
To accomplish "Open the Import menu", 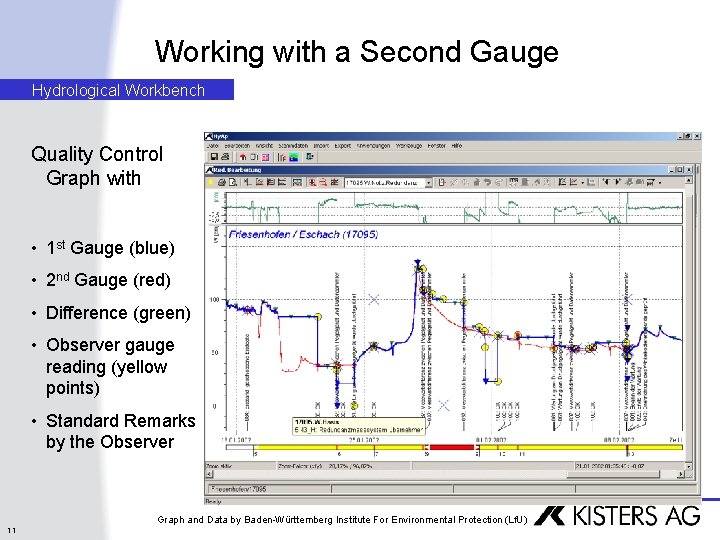I will pyautogui.click(x=321, y=146).
